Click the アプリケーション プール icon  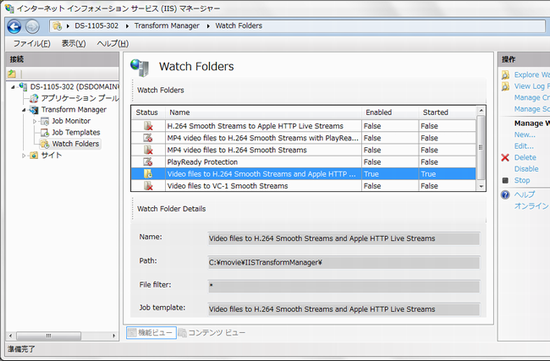coord(34,98)
